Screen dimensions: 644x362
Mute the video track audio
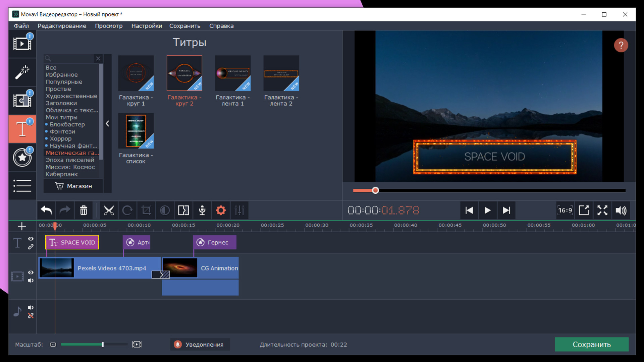point(31,281)
